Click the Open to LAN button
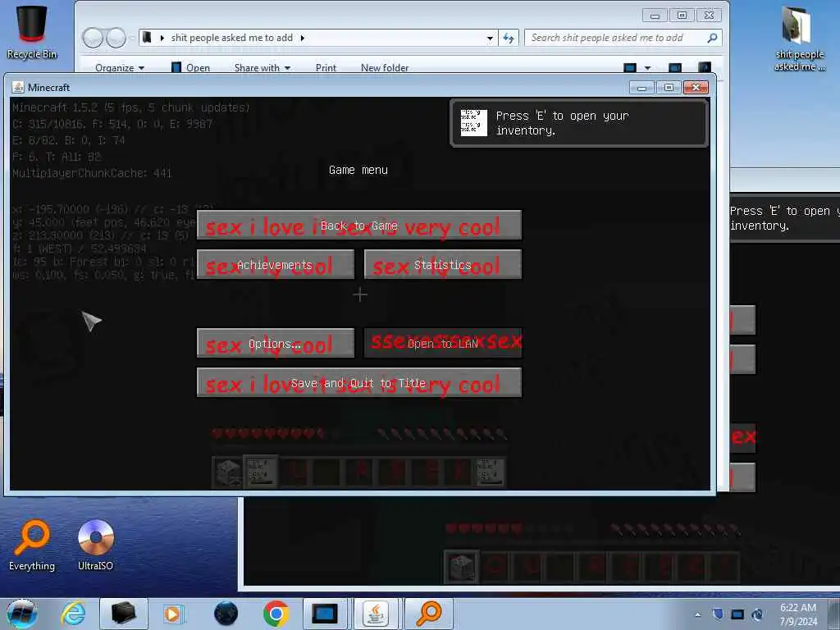Screen dimensions: 840x630 pyautogui.click(x=443, y=343)
